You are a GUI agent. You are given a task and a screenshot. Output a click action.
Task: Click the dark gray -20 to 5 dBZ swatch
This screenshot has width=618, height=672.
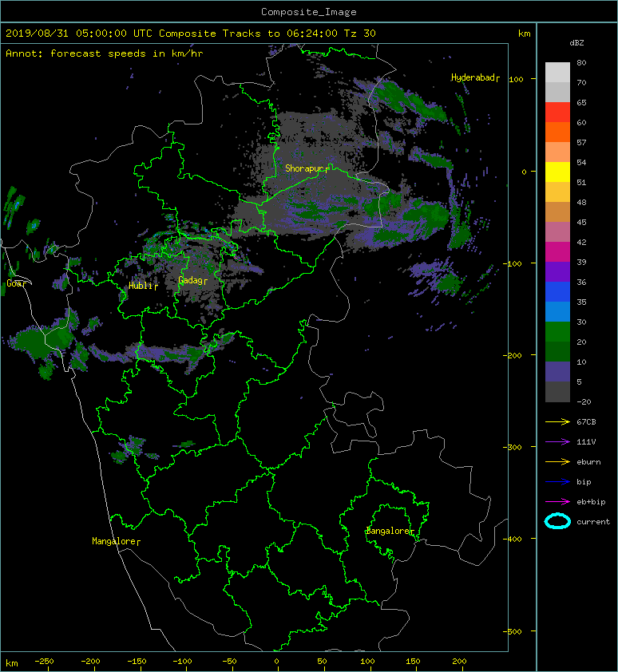(557, 392)
